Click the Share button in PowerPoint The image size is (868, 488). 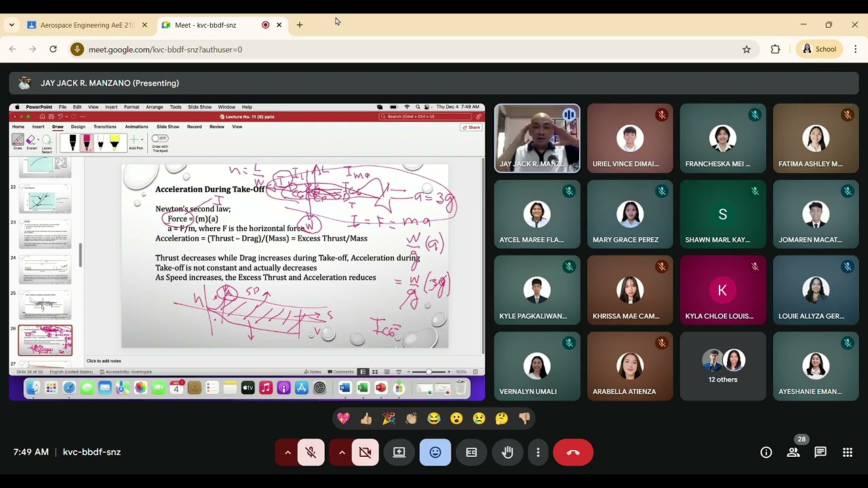pos(471,127)
